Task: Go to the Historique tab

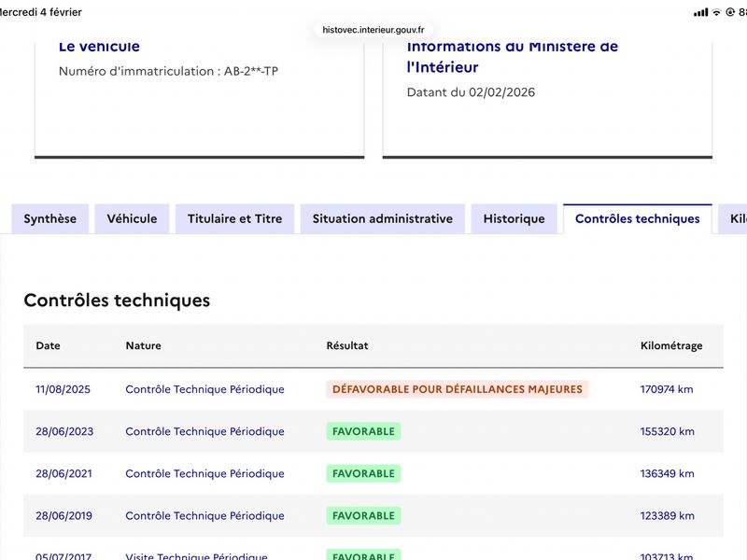Action: point(514,218)
